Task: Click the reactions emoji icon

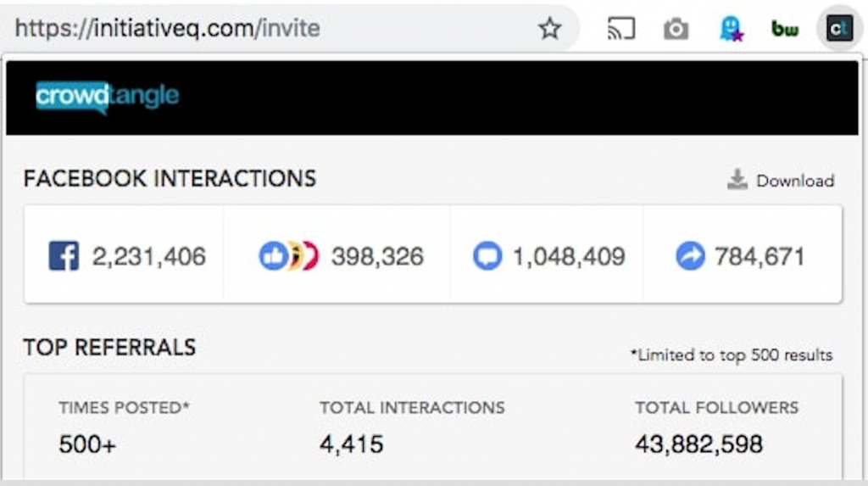Action: click(288, 256)
